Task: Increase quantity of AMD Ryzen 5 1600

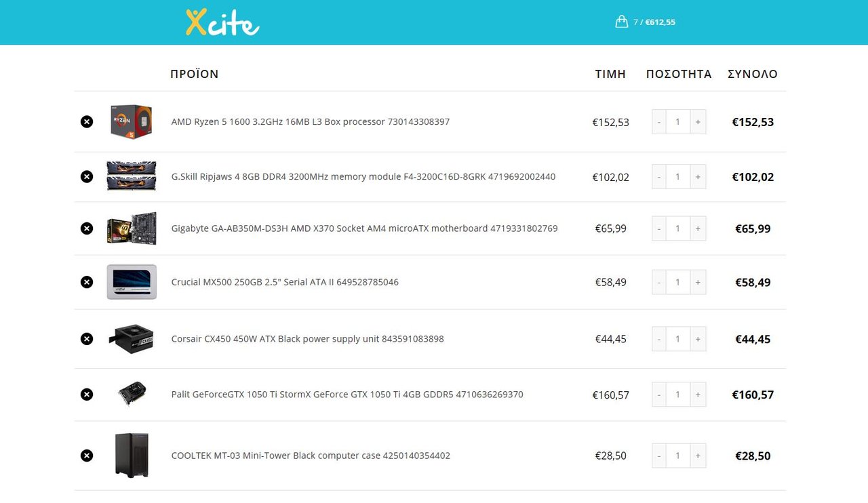Action: (x=698, y=122)
